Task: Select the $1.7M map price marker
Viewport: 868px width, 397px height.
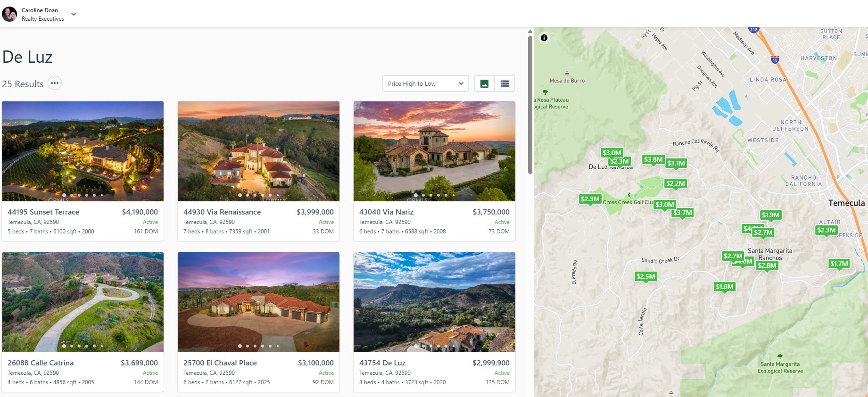Action: click(x=839, y=264)
